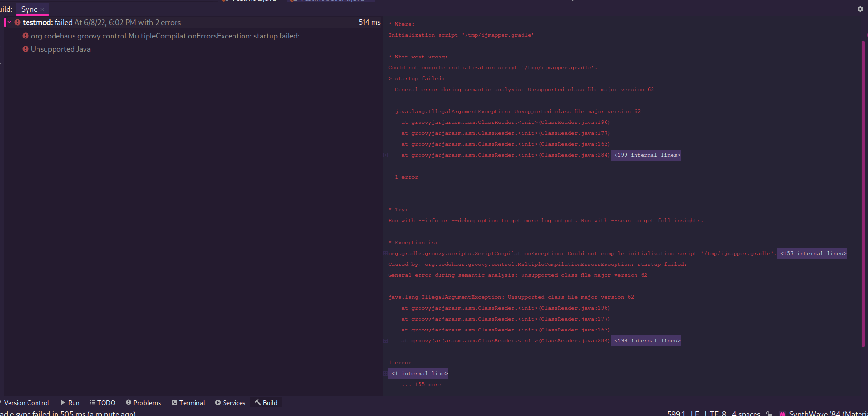Viewport: 868px width, 416px height.
Task: Open the TODO tool window
Action: (x=103, y=403)
